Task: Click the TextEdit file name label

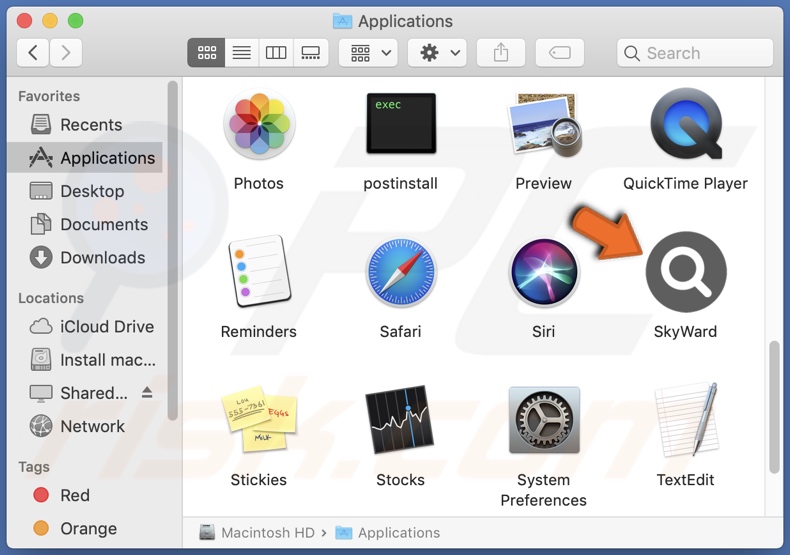Action: 685,479
